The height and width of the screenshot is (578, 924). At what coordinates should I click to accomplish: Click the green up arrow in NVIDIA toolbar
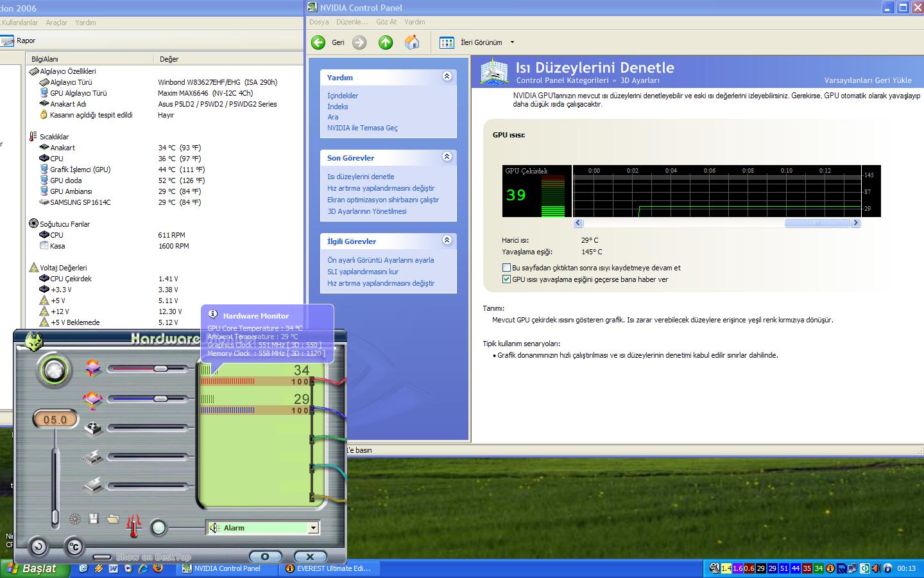point(386,42)
